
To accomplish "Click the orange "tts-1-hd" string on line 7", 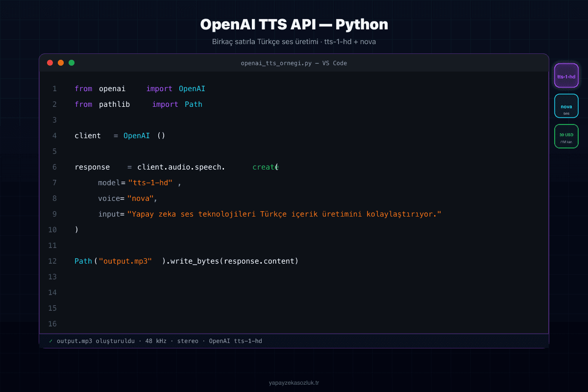I will [150, 183].
